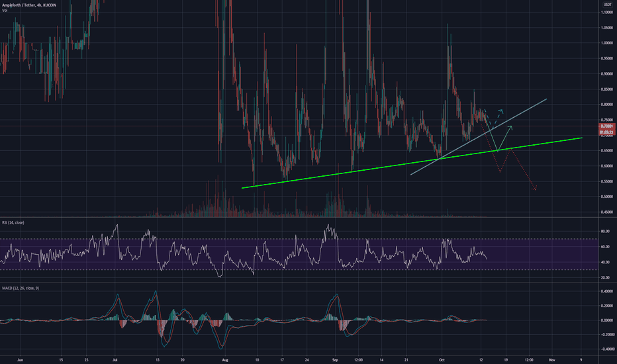This screenshot has width=617, height=364.
Task: Select the Vol indicator legend
Action: (5, 11)
